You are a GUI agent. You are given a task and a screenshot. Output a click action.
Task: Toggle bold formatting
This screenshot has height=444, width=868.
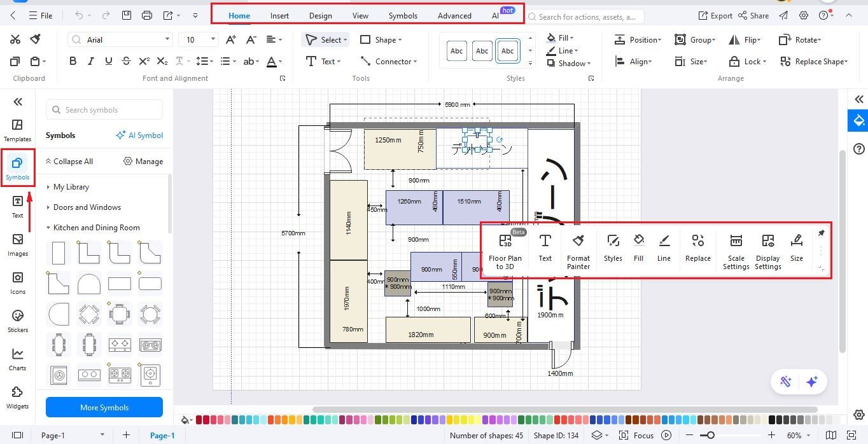click(x=73, y=61)
